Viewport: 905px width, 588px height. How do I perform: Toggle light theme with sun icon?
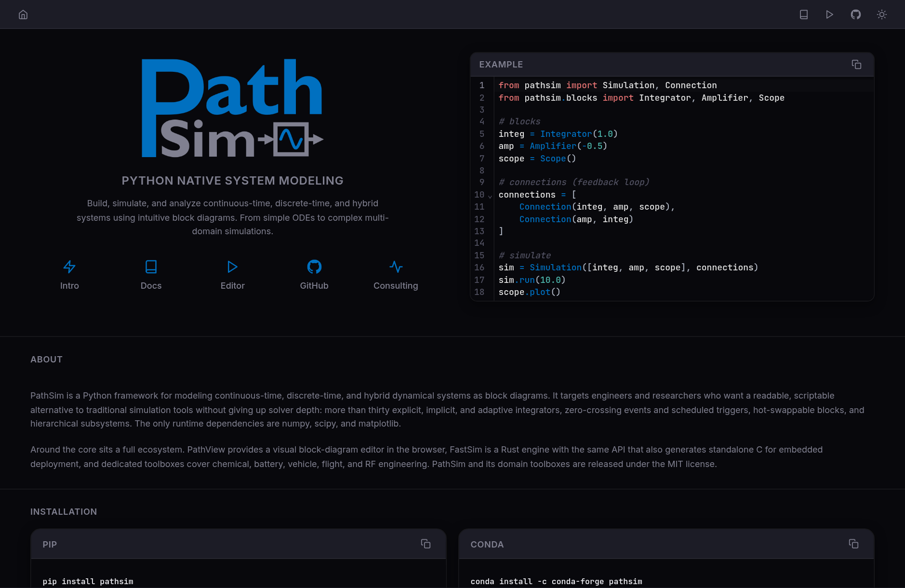pyautogui.click(x=882, y=14)
